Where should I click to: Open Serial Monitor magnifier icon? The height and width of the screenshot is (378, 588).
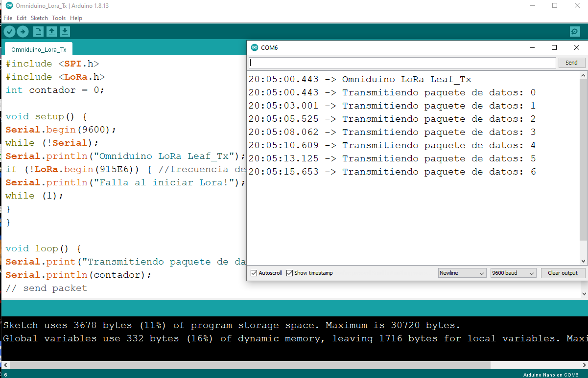coord(575,32)
